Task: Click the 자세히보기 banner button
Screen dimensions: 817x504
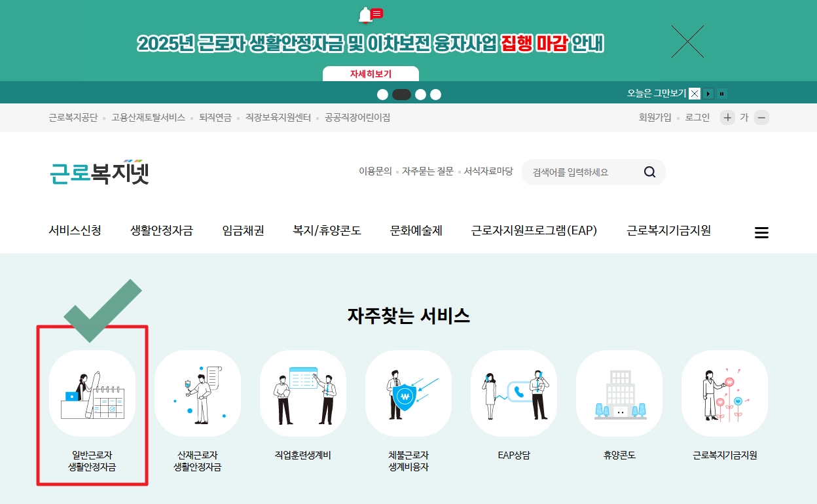Action: (x=370, y=73)
